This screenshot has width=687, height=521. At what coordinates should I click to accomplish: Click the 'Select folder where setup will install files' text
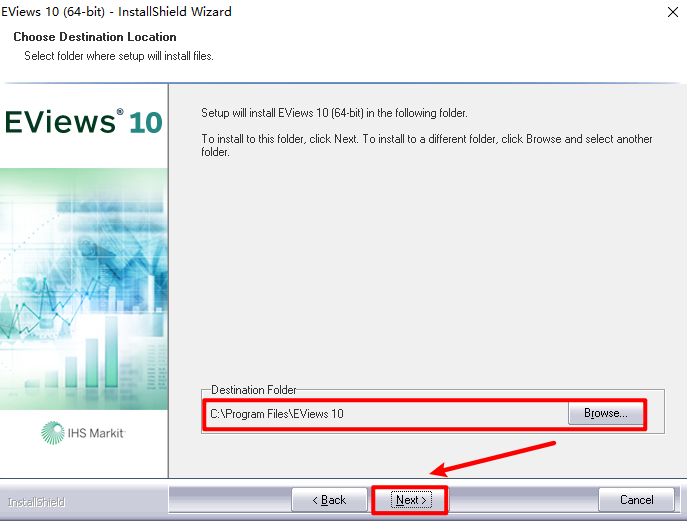(119, 56)
